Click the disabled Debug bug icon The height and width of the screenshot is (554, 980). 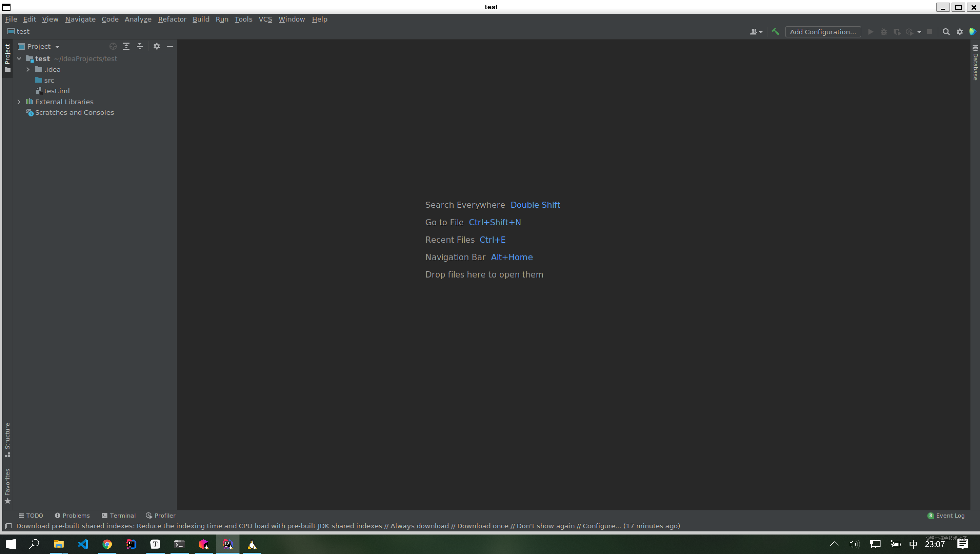884,32
